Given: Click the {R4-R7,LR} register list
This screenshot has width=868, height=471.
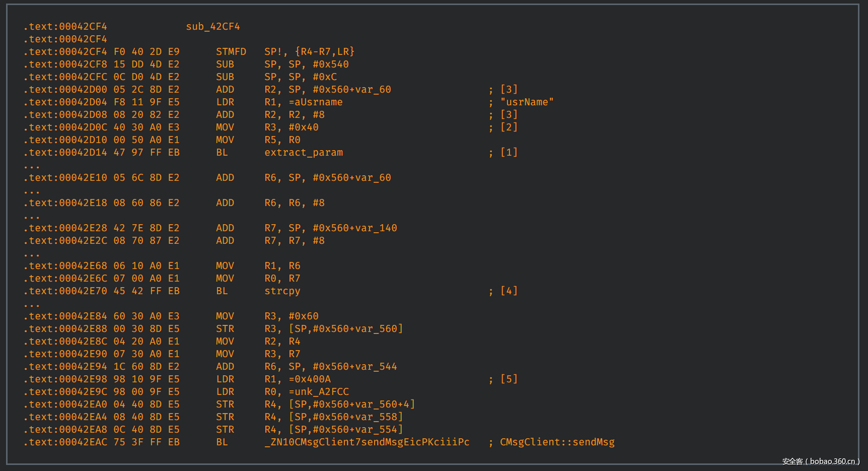Looking at the screenshot, I should [325, 52].
